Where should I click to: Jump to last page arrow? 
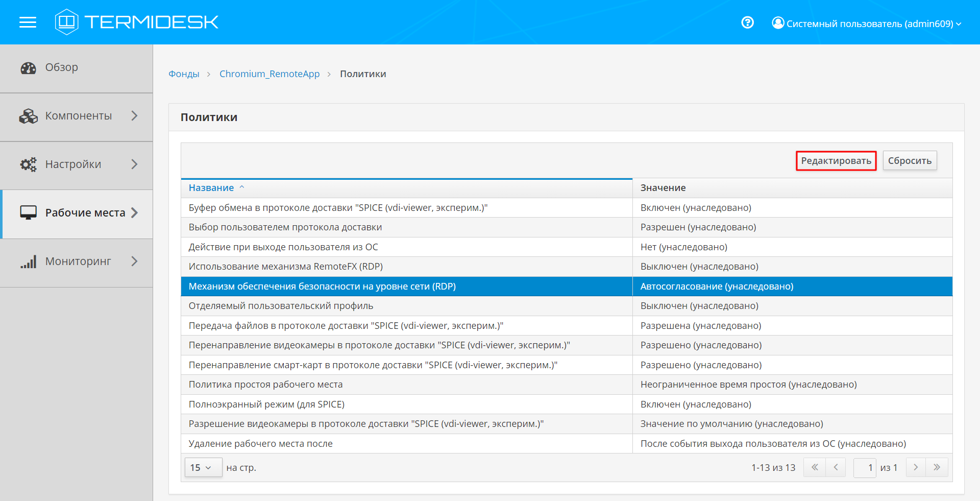937,467
